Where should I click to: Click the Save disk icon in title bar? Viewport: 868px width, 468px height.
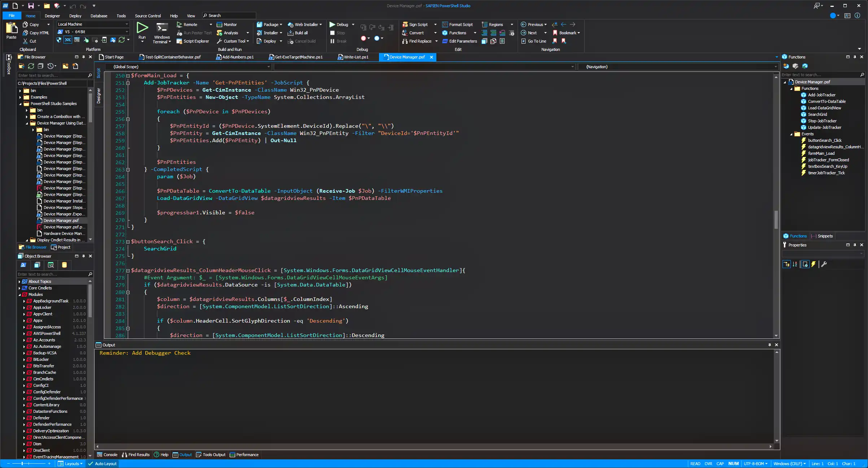(31, 6)
